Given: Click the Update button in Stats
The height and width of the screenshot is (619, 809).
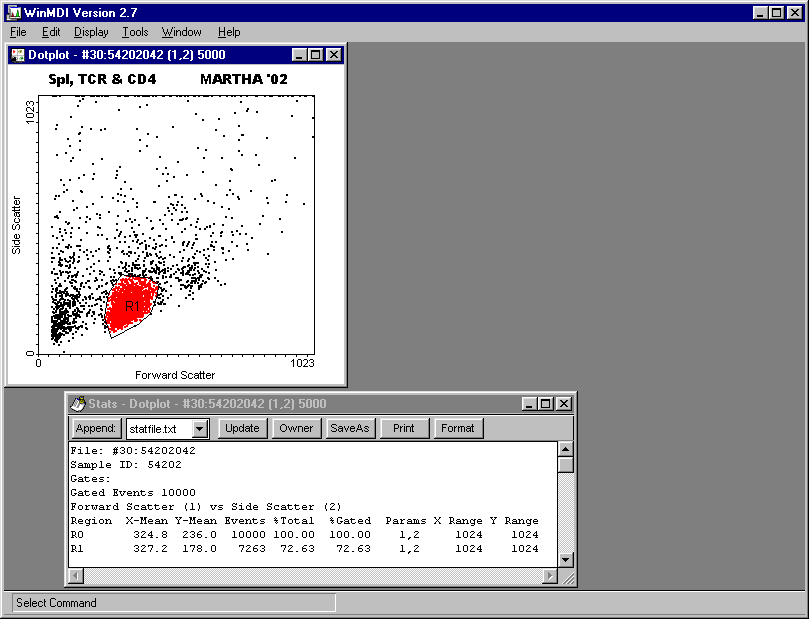Looking at the screenshot, I should pyautogui.click(x=241, y=428).
